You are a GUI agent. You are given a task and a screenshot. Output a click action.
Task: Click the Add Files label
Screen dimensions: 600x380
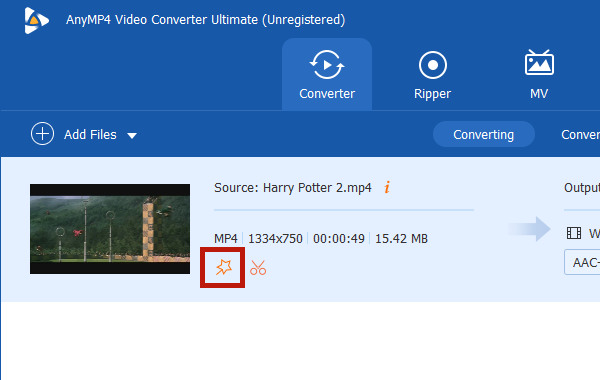pos(90,135)
